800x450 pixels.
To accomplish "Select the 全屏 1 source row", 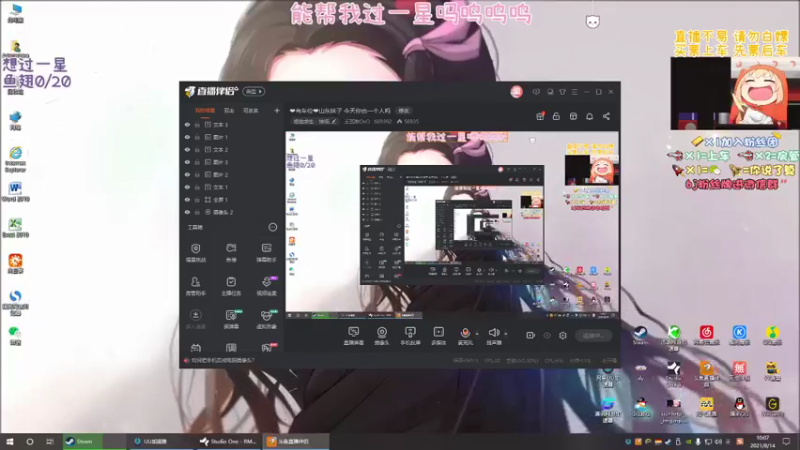I will pos(232,199).
